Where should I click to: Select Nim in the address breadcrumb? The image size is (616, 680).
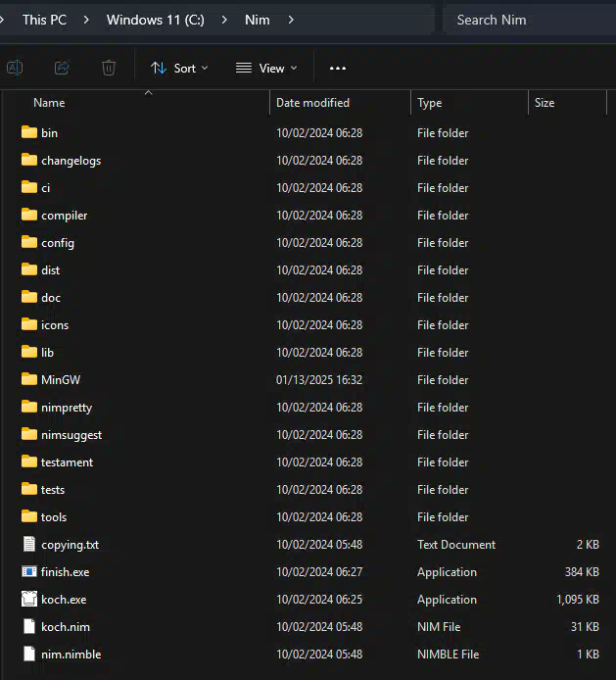point(257,20)
